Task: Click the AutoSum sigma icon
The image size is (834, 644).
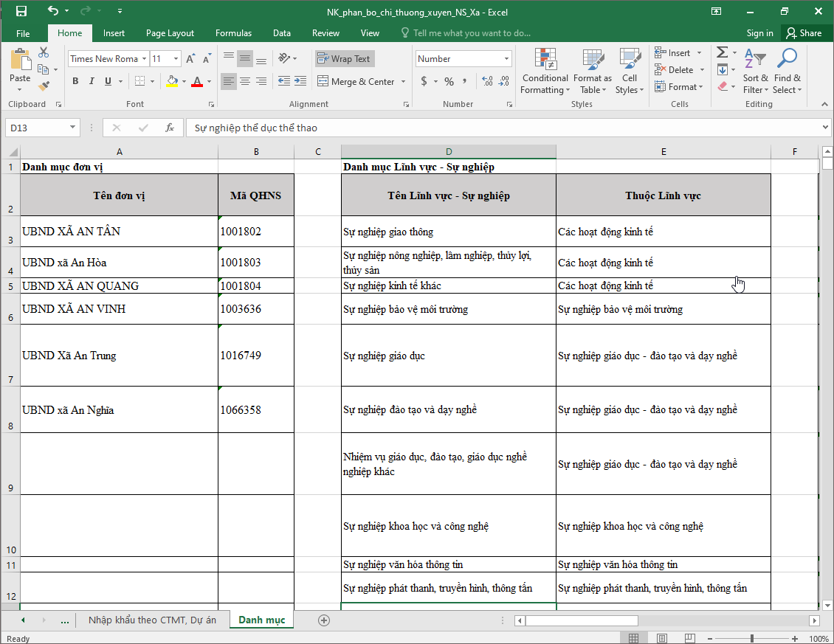Action: click(x=722, y=52)
